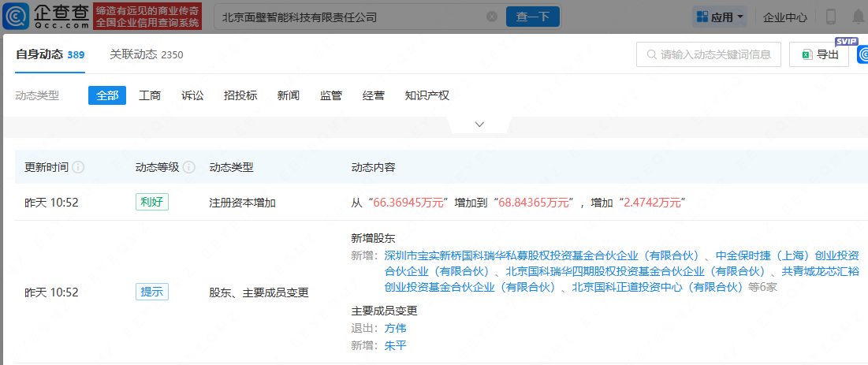Clear the company search box text
Screen dimensions: 868x365
coord(492,17)
